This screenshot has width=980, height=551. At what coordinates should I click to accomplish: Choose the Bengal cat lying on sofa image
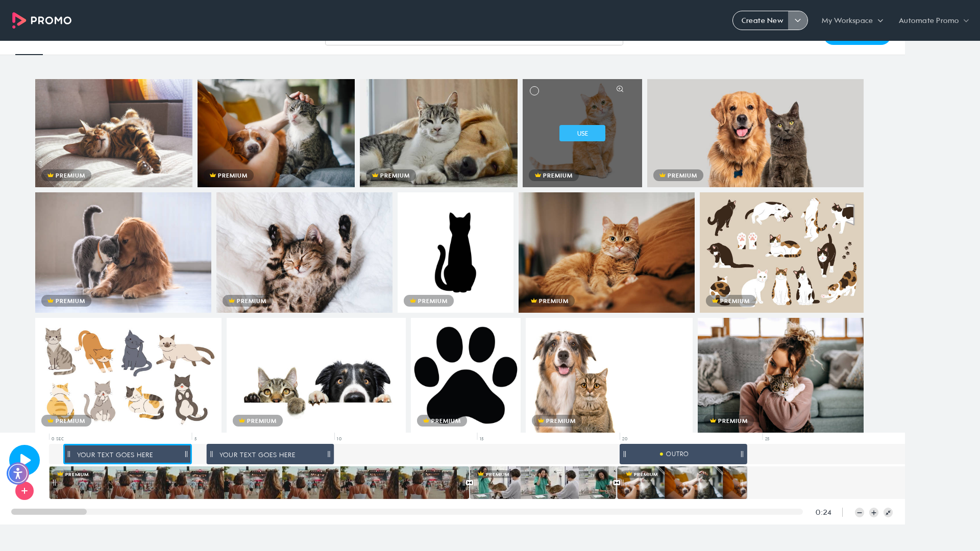tap(114, 133)
